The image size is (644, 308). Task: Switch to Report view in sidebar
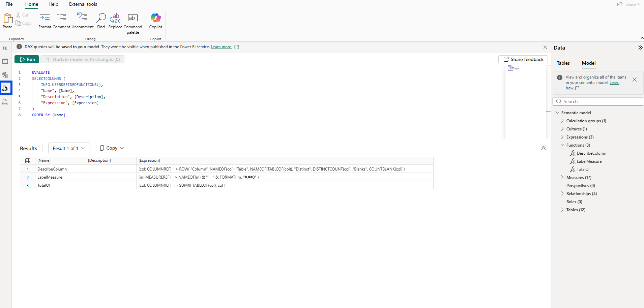pos(5,48)
